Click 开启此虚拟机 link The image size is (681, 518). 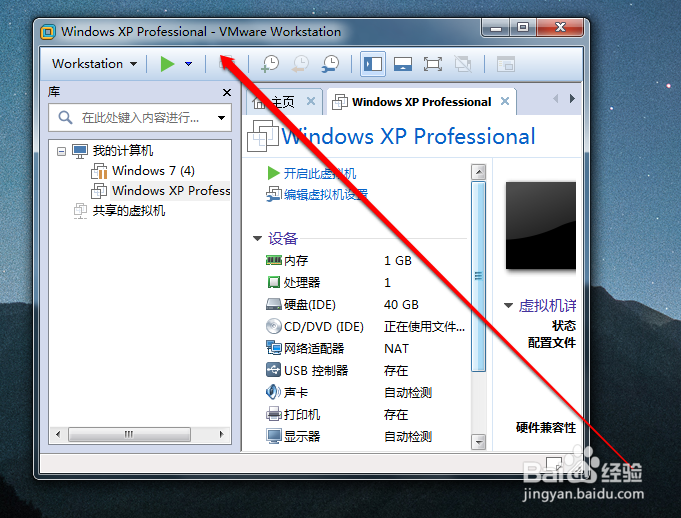tap(320, 174)
